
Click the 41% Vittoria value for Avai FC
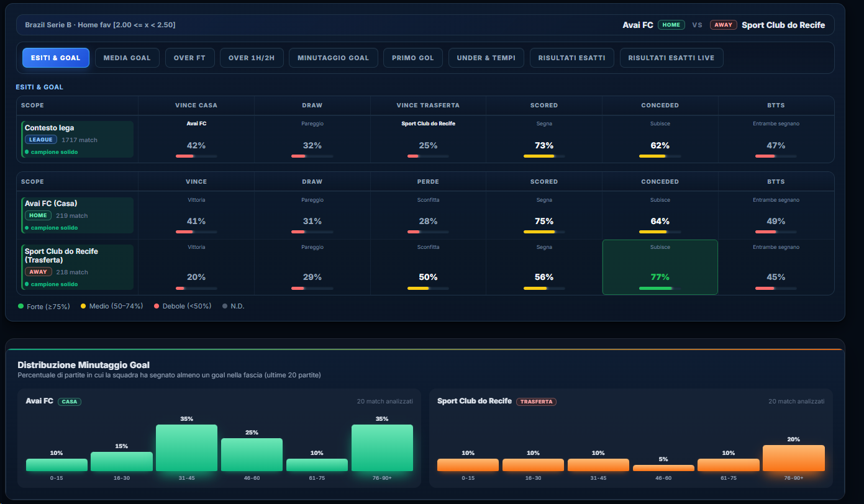pos(196,221)
